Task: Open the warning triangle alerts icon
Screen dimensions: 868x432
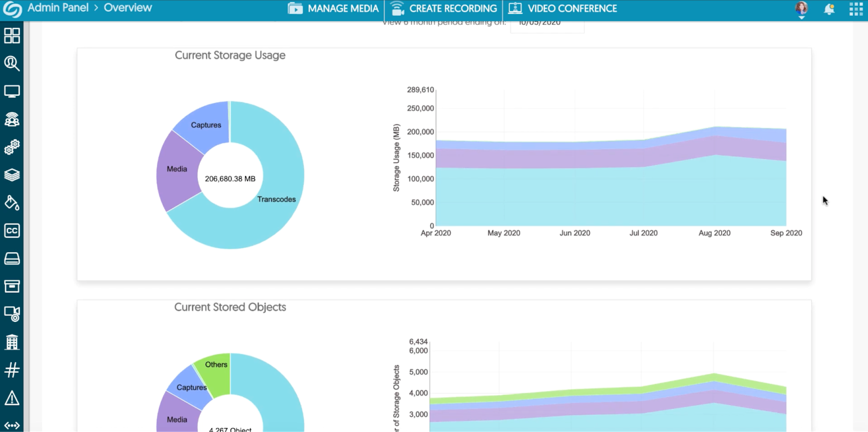Action: (x=12, y=398)
